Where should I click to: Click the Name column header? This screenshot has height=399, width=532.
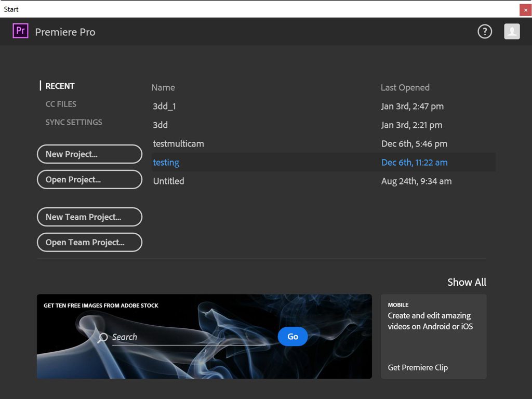tap(163, 87)
